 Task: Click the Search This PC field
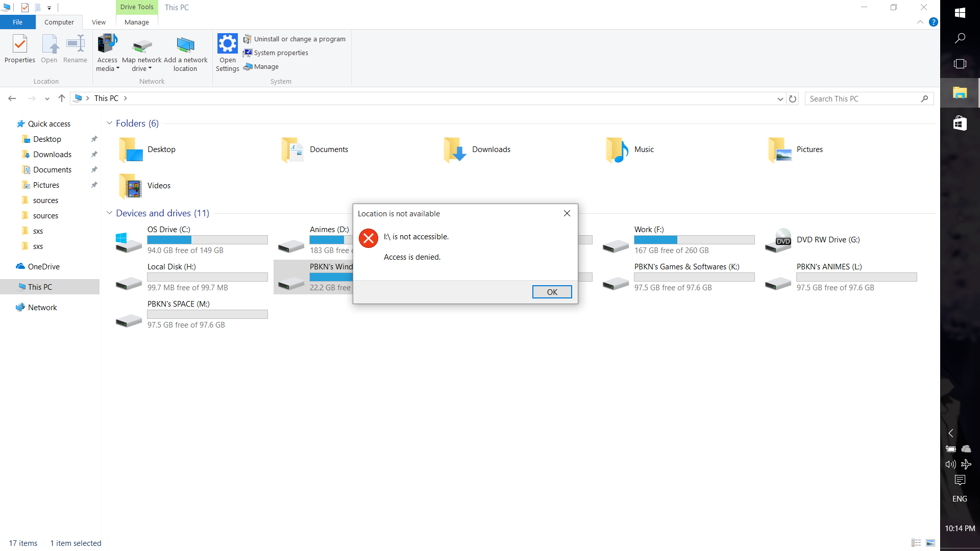tap(863, 99)
